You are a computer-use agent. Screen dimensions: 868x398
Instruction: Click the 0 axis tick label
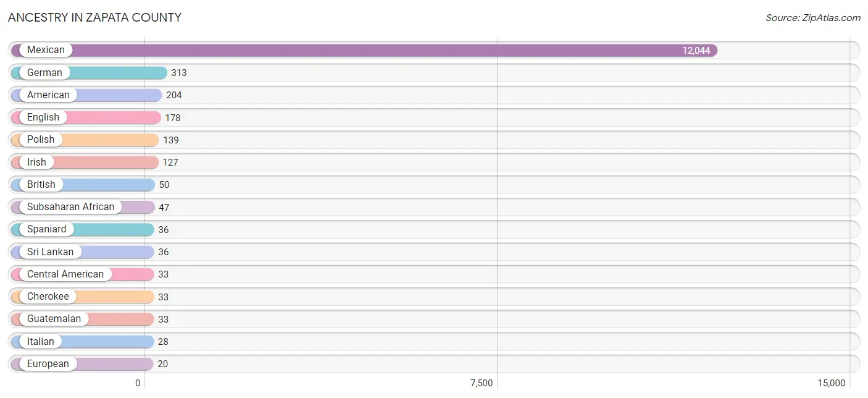click(138, 383)
